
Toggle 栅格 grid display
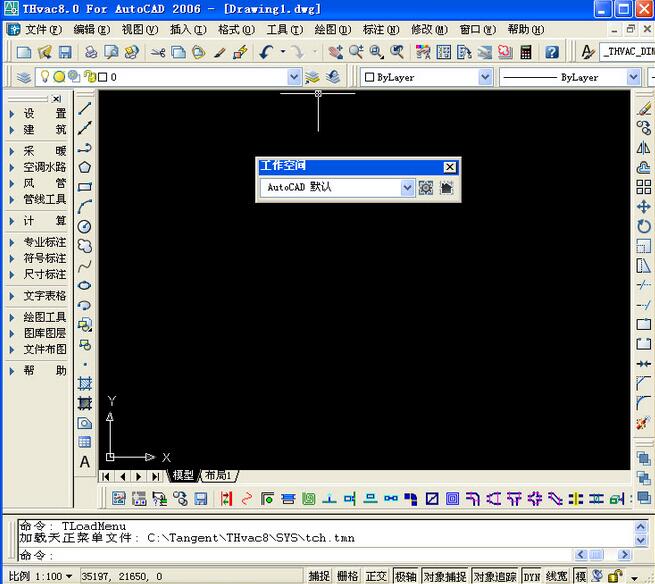click(348, 576)
